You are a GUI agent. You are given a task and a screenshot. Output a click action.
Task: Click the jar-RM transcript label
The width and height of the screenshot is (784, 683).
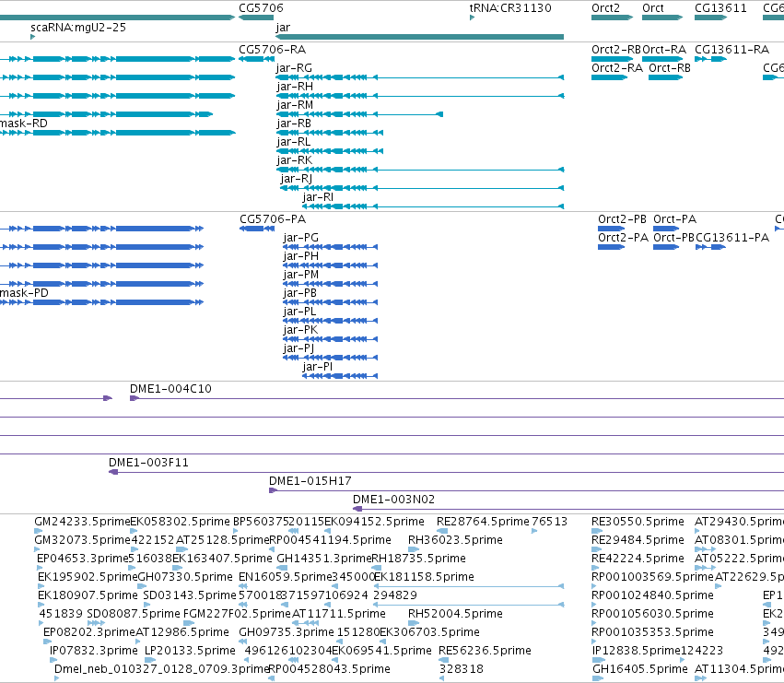(x=295, y=105)
